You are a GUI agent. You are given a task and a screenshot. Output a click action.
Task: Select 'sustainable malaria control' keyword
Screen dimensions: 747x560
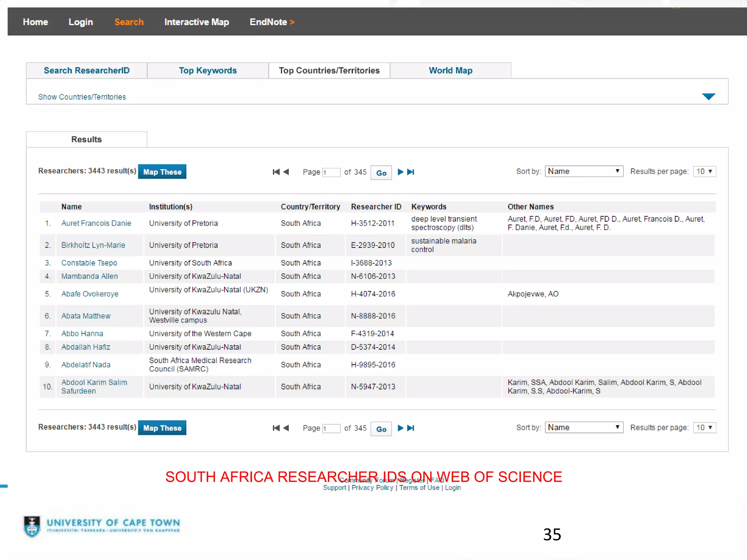click(x=444, y=245)
